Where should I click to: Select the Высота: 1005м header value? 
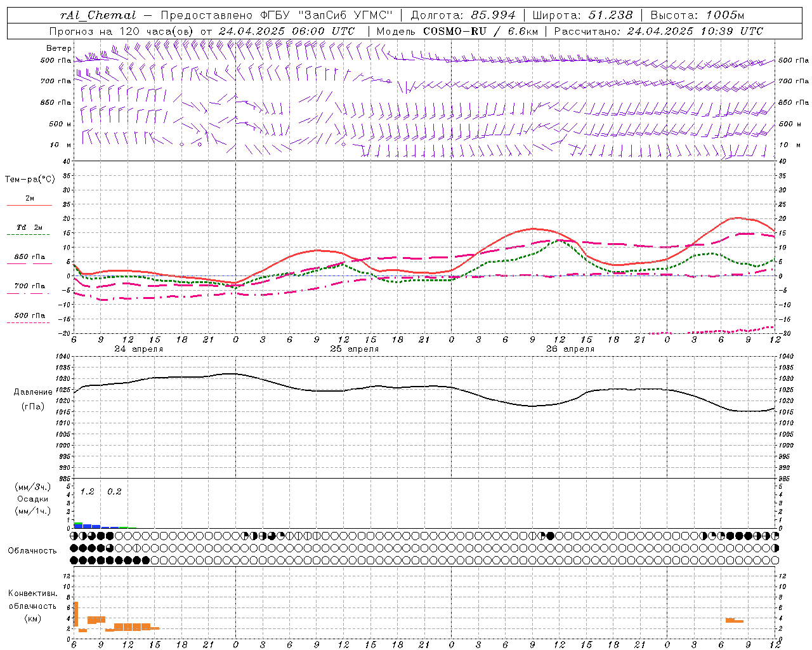[698, 15]
